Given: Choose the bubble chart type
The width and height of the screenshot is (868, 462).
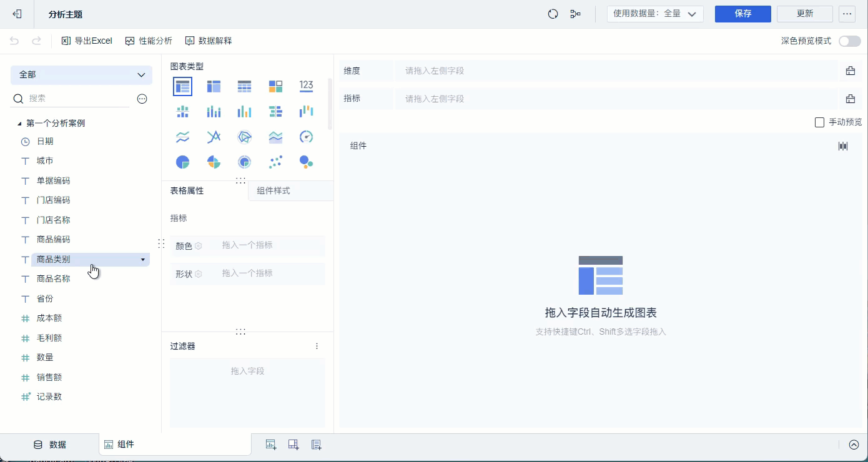Looking at the screenshot, I should click(306, 162).
